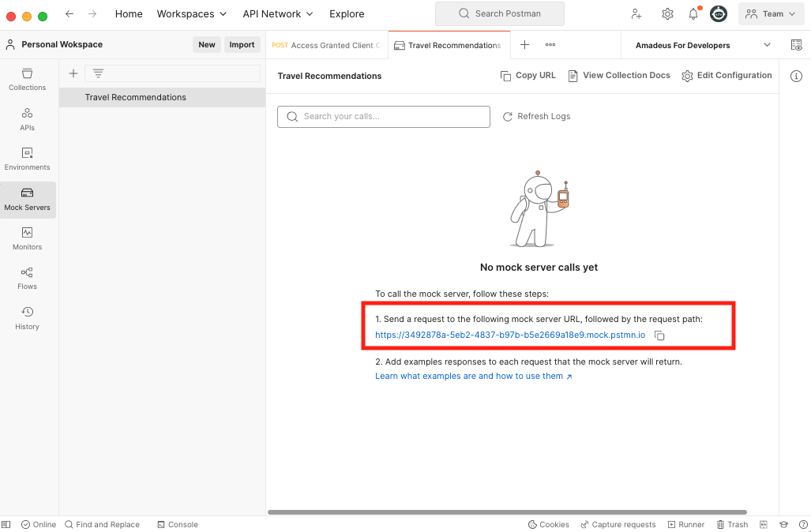Click the Travel Recommendations page heading
This screenshot has height=532, width=811.
tap(329, 76)
